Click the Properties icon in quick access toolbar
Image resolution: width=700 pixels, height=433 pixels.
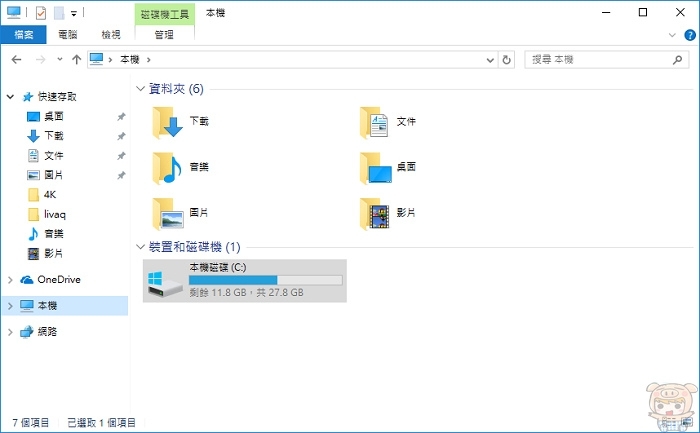[x=41, y=13]
